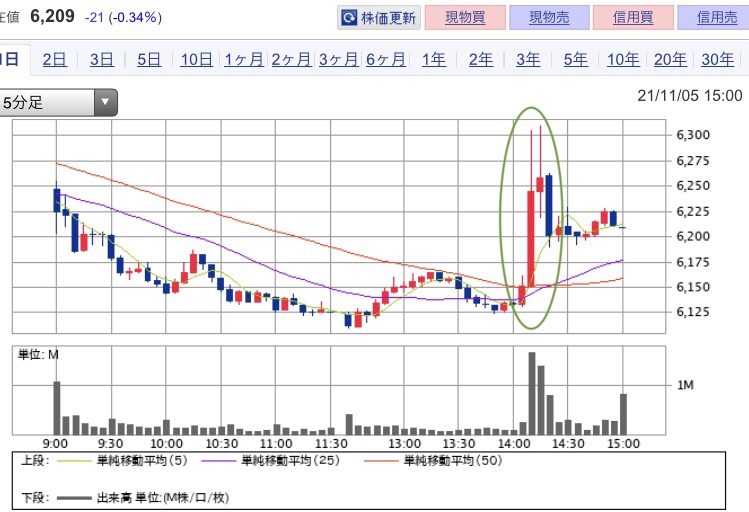Viewport: 749px width, 512px height.
Task: Open the 3年 chart period
Action: pos(528,60)
